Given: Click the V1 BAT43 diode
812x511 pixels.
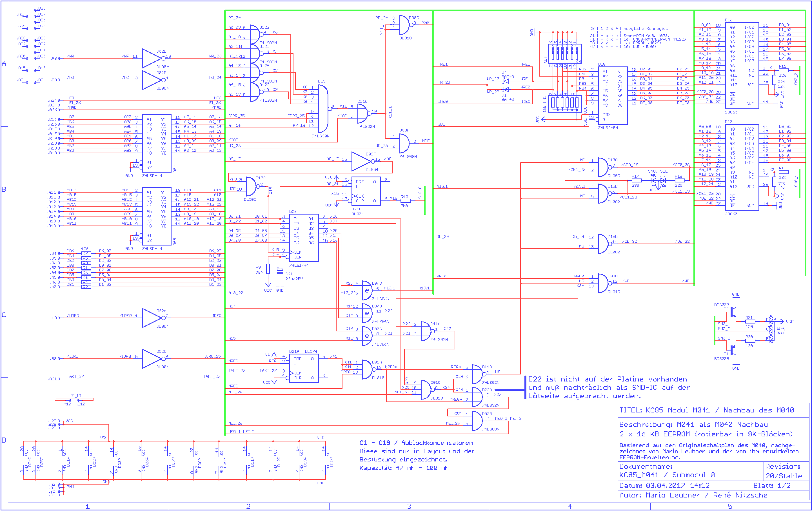Looking at the screenshot, I should point(506,89).
